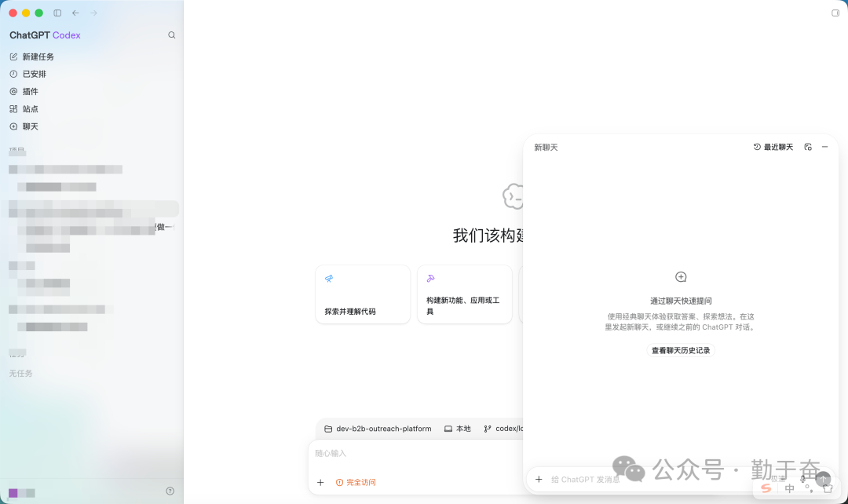
Task: Open the 完全访问 permission dropdown
Action: pos(356,482)
